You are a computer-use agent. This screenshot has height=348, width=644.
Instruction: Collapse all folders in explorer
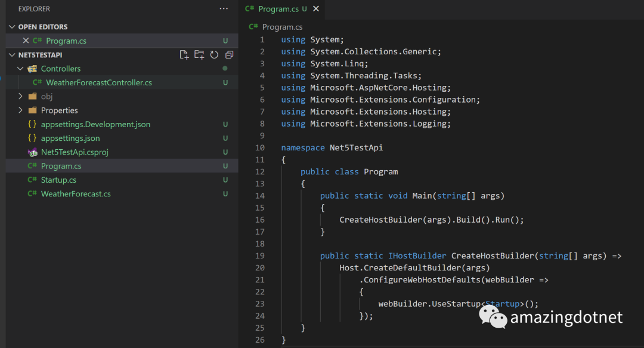pyautogui.click(x=229, y=55)
